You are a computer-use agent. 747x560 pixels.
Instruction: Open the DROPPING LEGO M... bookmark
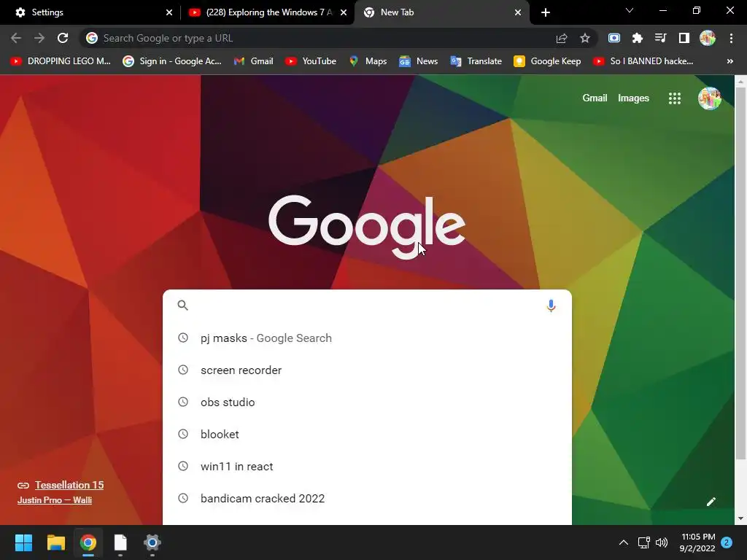click(61, 61)
